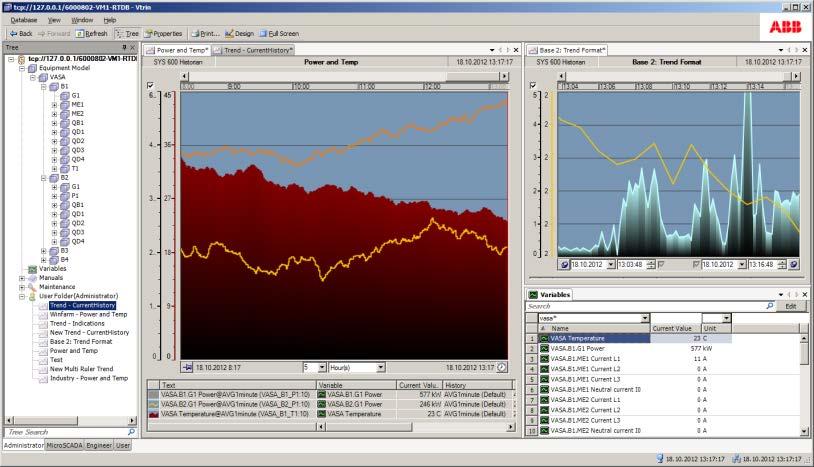Image resolution: width=814 pixels, height=467 pixels.
Task: Select the Engineer tab at the bottom
Action: [x=99, y=445]
